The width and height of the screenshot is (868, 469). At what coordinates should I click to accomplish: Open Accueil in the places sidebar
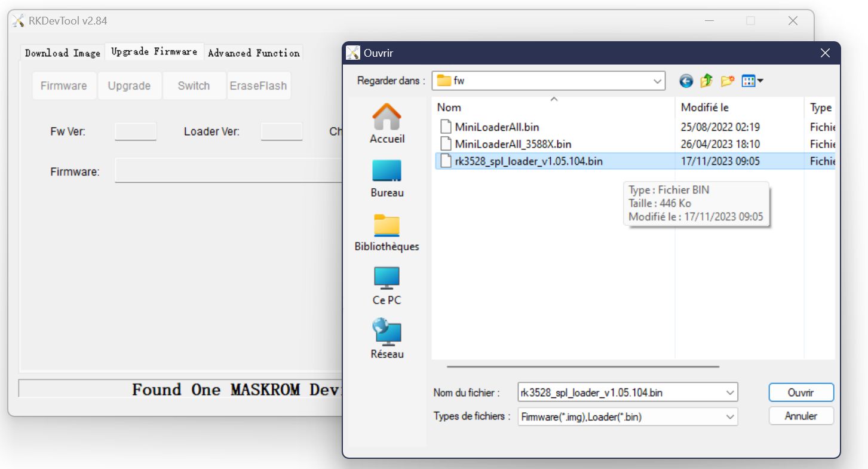pyautogui.click(x=387, y=124)
